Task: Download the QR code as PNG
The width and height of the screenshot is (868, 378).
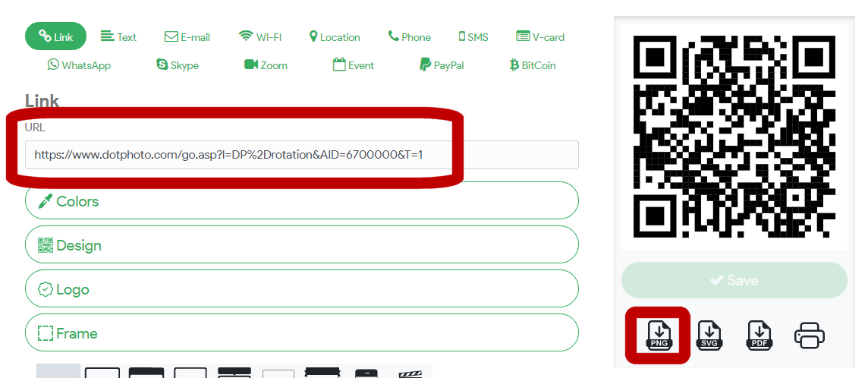Action: tap(659, 335)
